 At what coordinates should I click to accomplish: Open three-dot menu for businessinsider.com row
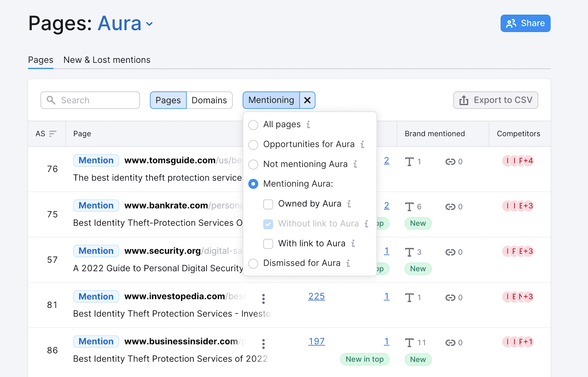(263, 344)
